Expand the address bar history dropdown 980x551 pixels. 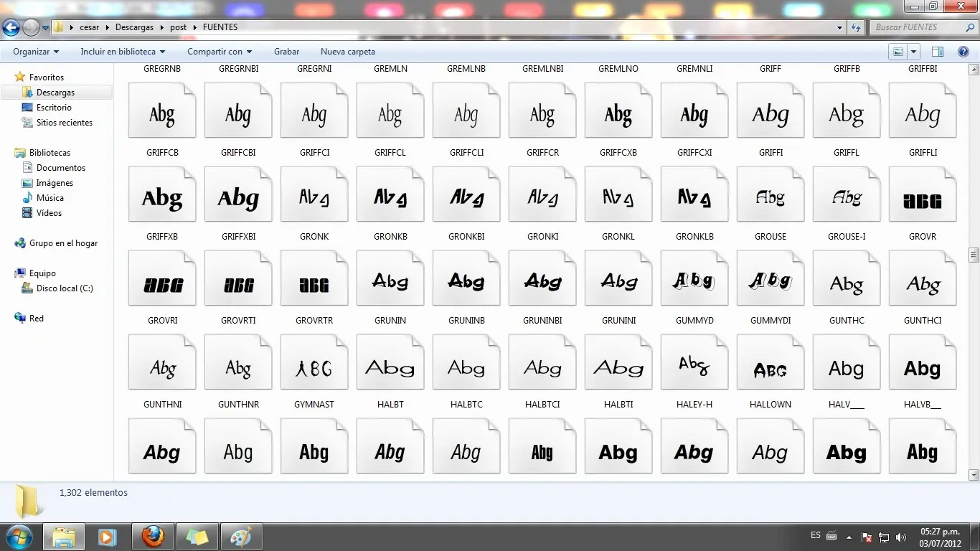(x=840, y=27)
